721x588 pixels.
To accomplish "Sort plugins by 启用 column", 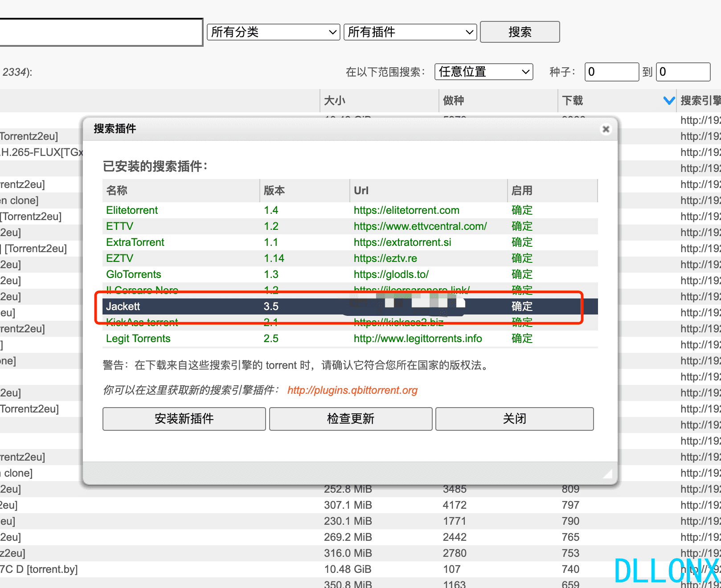I will click(x=553, y=191).
